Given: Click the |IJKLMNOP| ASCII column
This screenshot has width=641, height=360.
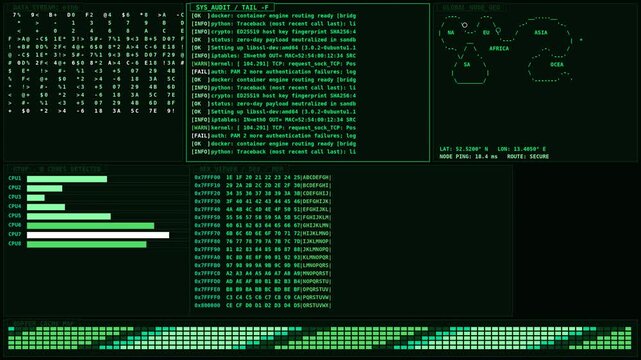Looking at the screenshot, I should coord(316,241).
